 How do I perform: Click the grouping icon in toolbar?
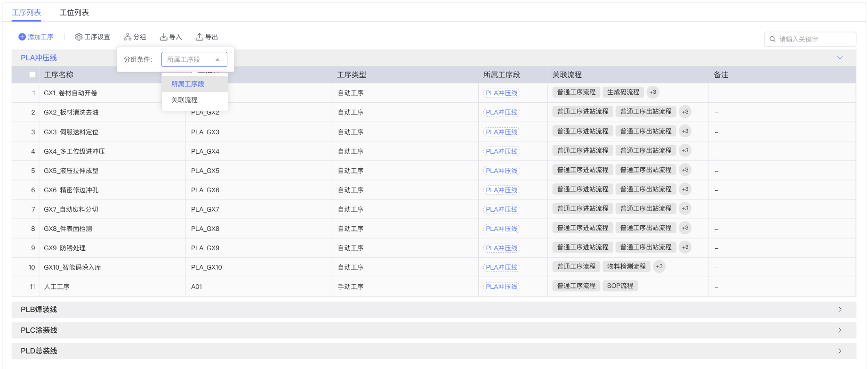tap(128, 37)
